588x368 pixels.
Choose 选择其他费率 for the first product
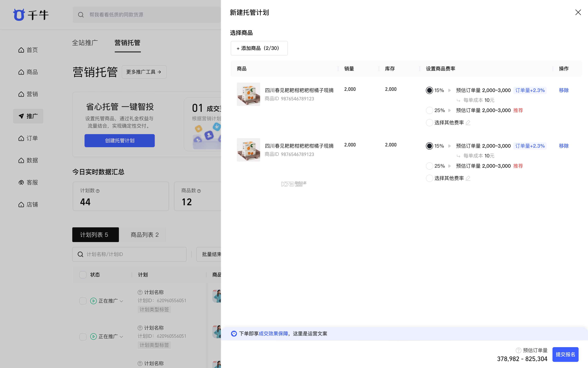click(429, 123)
